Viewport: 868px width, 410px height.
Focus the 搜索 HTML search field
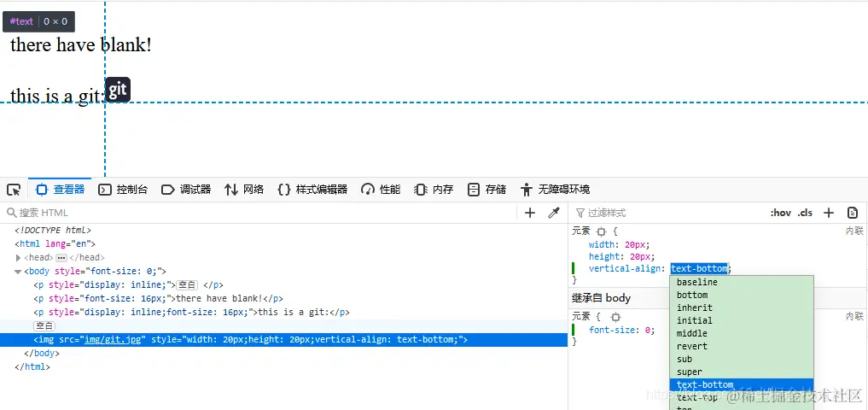pyautogui.click(x=260, y=213)
